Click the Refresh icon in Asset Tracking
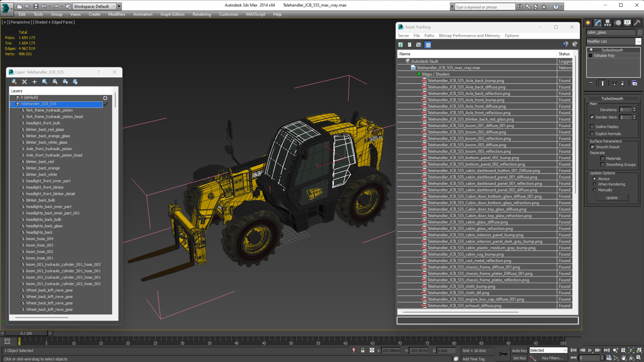 [400, 45]
